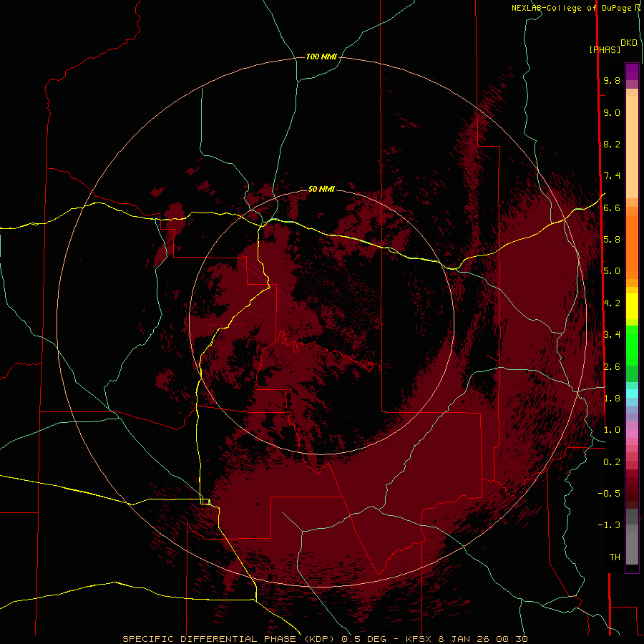The width and height of the screenshot is (644, 644).
Task: Pick the cyan band of the color bar
Action: pyautogui.click(x=632, y=394)
